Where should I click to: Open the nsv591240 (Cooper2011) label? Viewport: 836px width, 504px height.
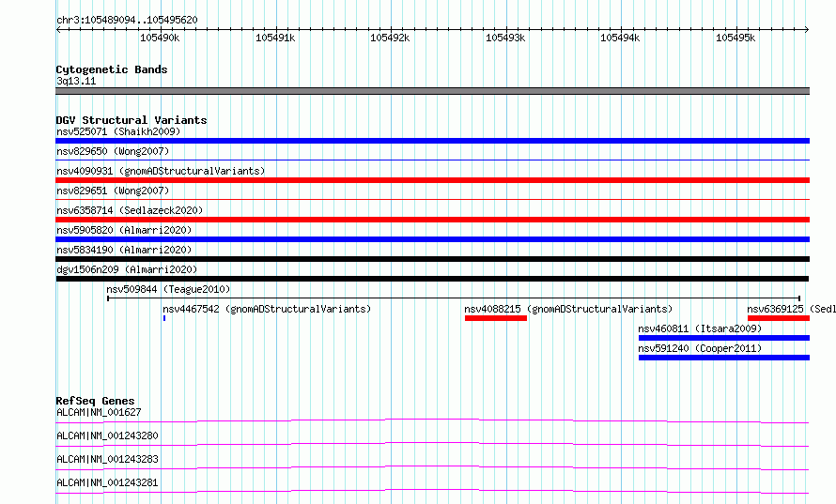coord(700,348)
